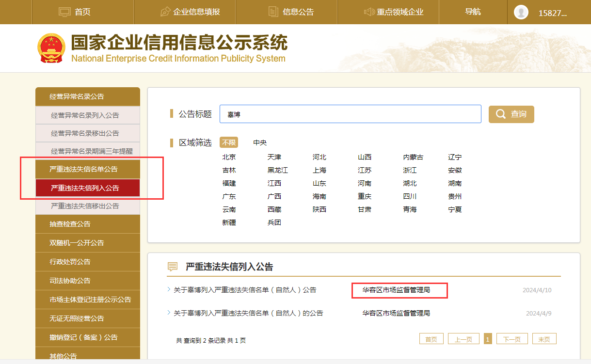The width and height of the screenshot is (591, 364).
Task: Select 严重违法失信列入公告 in sidebar
Action: coord(88,188)
